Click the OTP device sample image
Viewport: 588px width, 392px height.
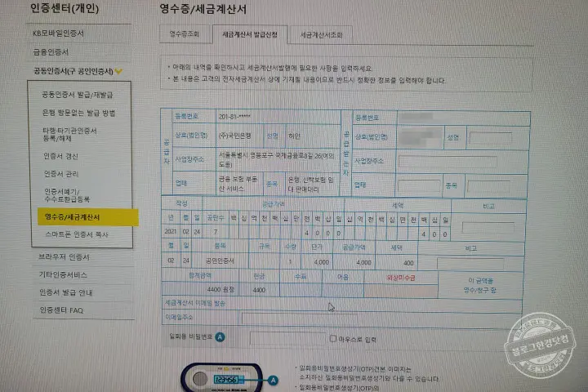(x=221, y=378)
